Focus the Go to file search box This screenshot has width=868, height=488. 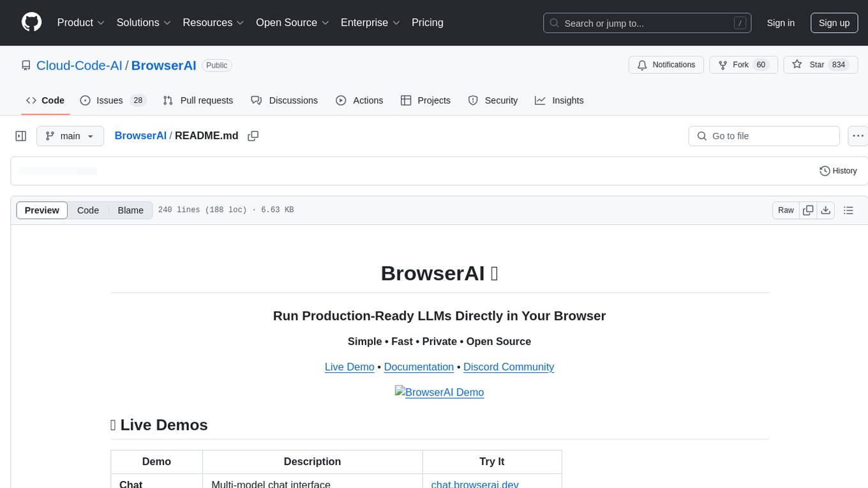click(x=764, y=136)
